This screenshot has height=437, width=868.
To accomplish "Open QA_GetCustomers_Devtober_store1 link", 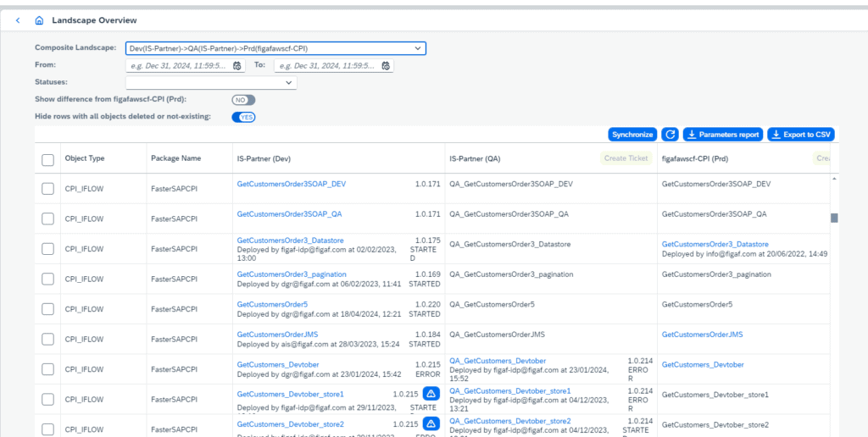I will pos(509,391).
